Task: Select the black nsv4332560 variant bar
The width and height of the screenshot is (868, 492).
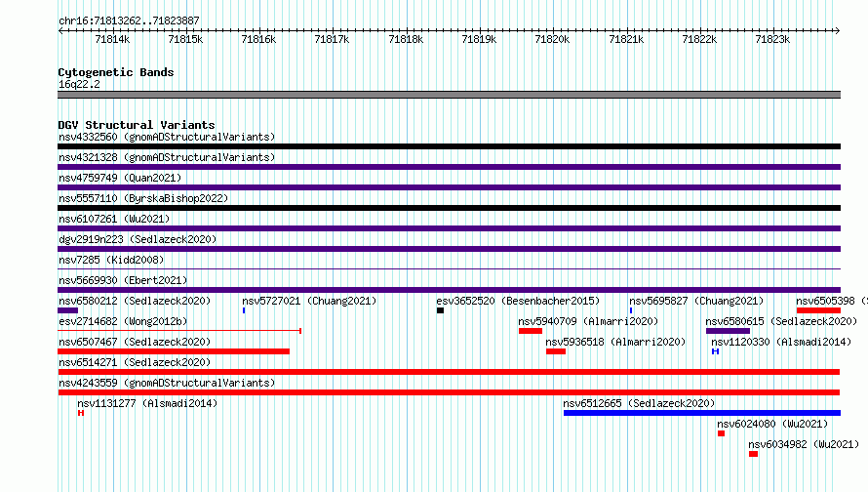Action: (449, 146)
